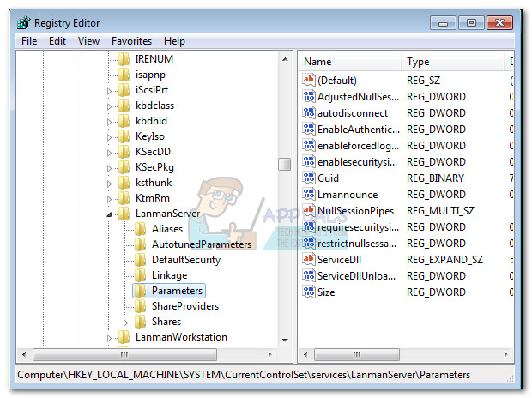Screen dimensions: 532x398
Task: Click the ShareProviders folder icon
Action: tap(141, 306)
